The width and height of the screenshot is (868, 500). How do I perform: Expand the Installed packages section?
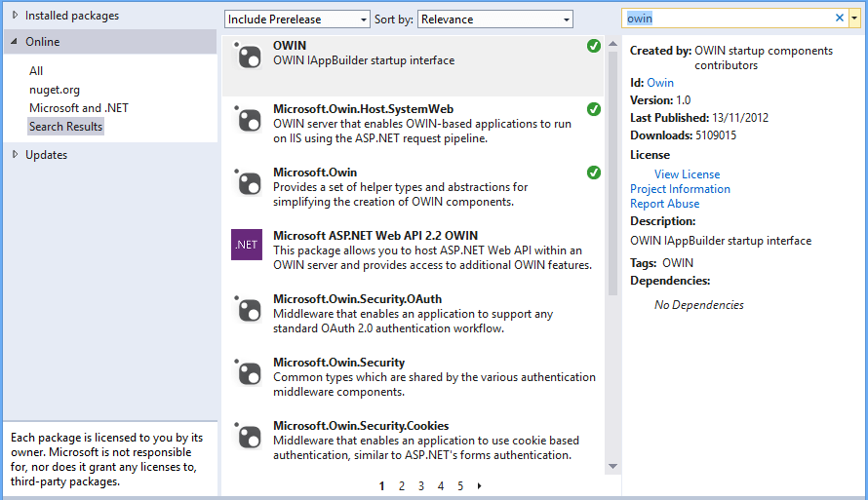[15, 16]
